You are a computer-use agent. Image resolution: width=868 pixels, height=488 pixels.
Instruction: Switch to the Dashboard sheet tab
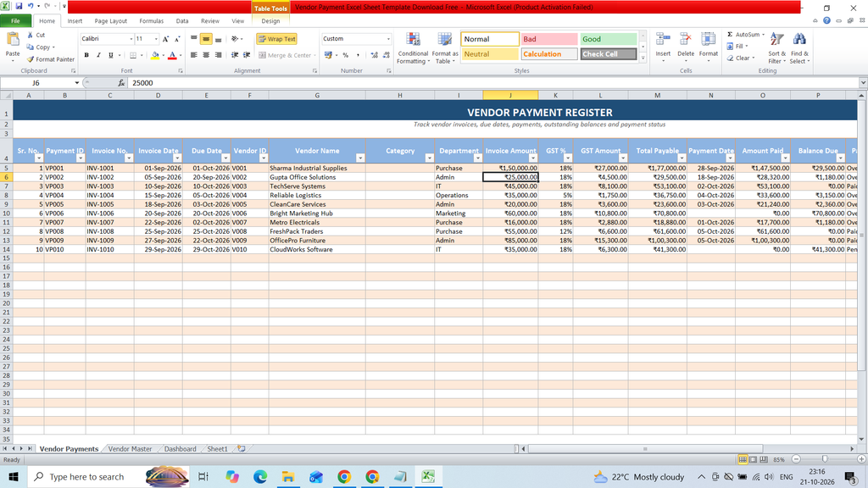(x=180, y=449)
